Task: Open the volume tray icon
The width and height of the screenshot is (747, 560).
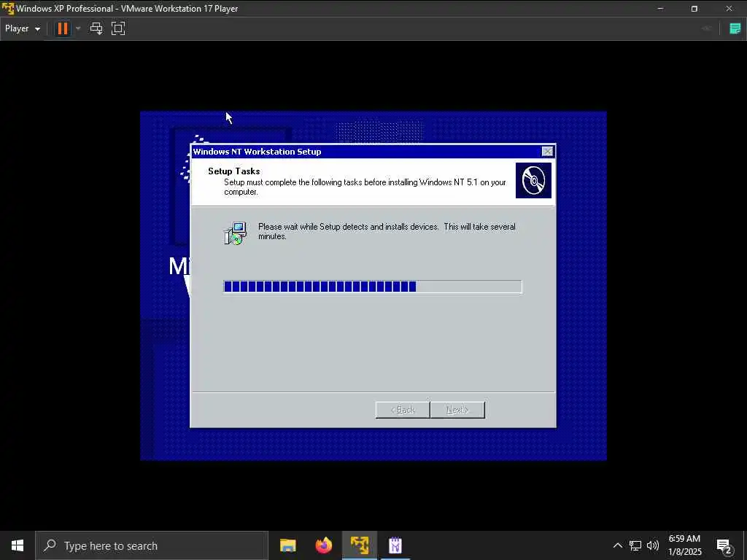Action: coord(653,545)
